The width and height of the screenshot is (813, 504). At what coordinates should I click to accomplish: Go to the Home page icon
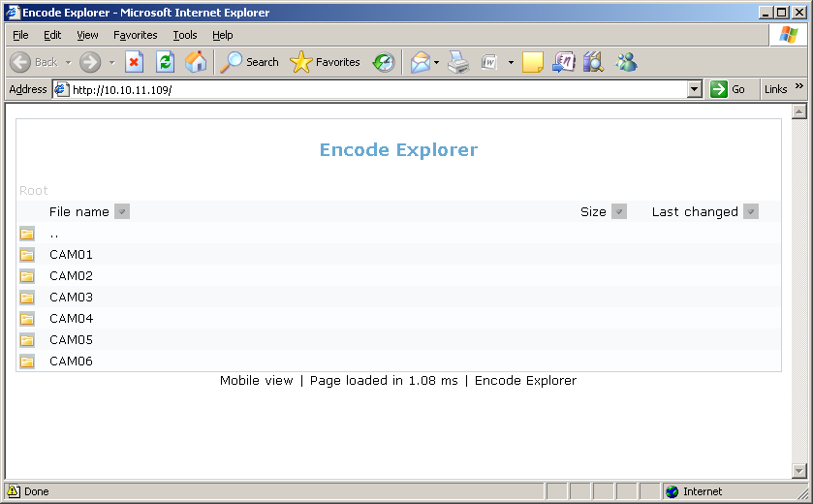[x=196, y=62]
